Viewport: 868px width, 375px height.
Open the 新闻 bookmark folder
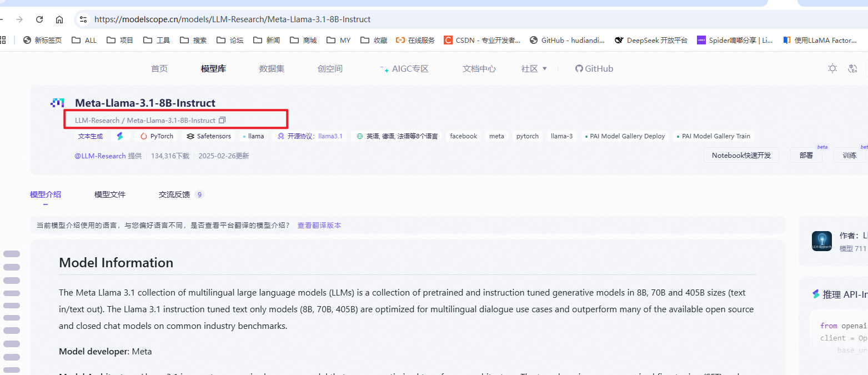(x=267, y=40)
